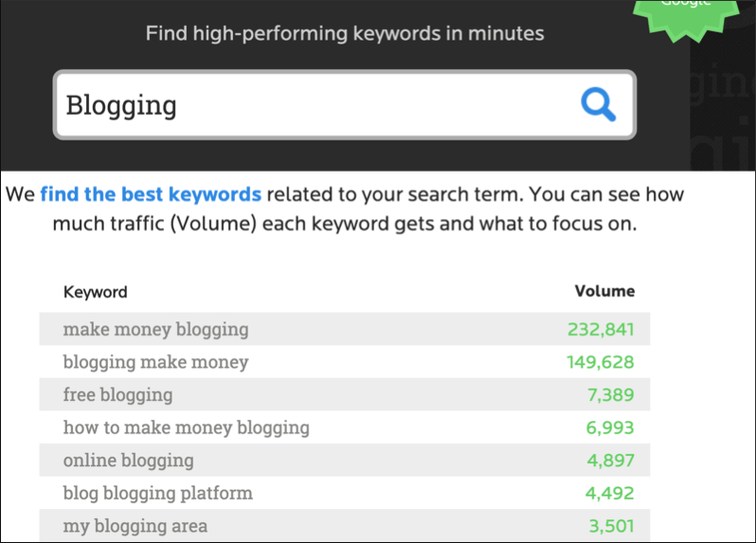Click the 3,501 volume value
This screenshot has width=756, height=543.
point(611,526)
